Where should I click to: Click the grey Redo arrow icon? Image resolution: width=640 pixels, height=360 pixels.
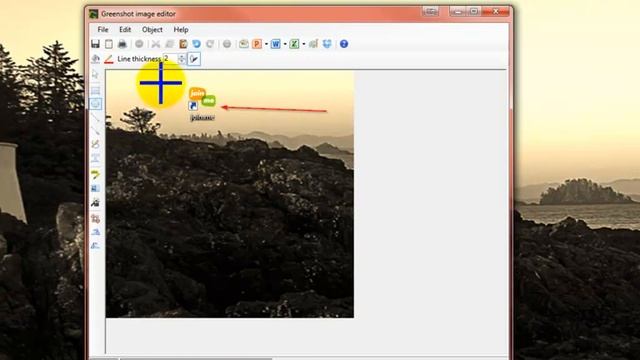coord(210,44)
